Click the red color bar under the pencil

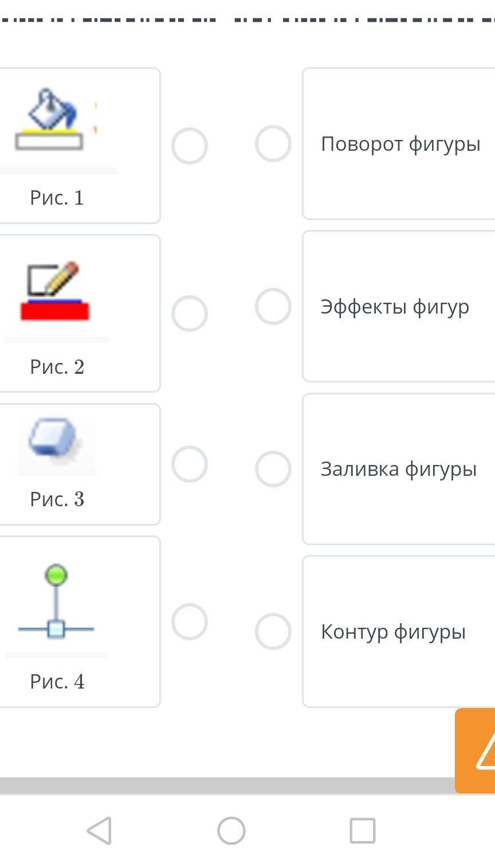tap(55, 311)
